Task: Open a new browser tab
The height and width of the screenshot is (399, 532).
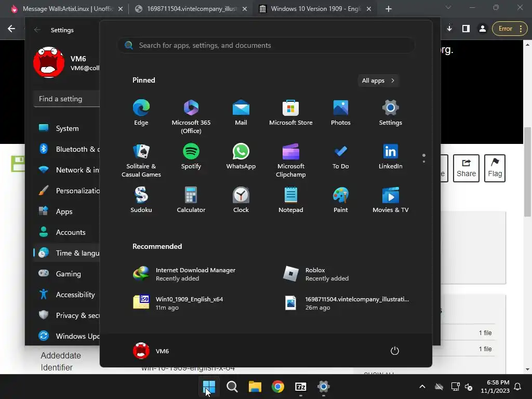Action: click(x=389, y=9)
